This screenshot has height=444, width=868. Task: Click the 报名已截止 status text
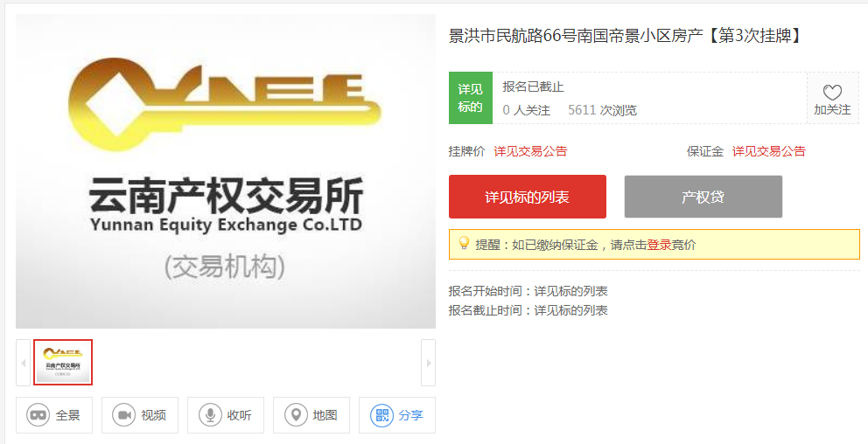pos(533,87)
